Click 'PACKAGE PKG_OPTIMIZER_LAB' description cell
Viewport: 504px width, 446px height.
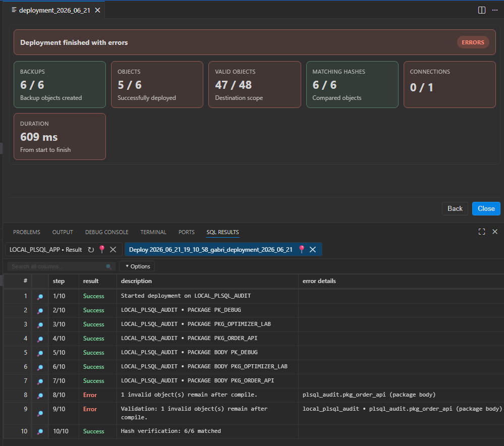[207, 324]
